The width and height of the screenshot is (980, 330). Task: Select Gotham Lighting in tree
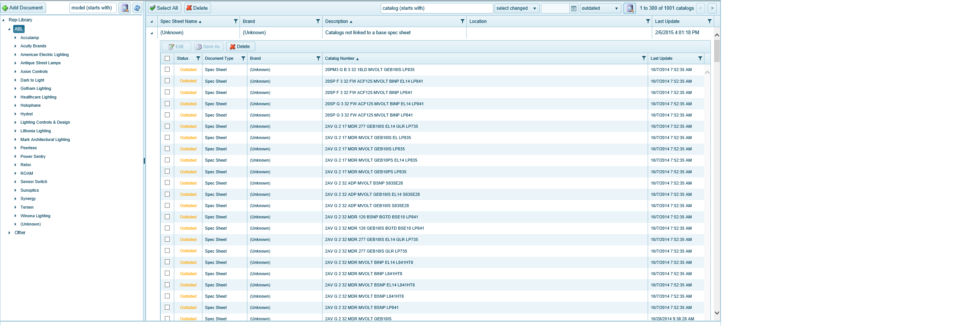[x=36, y=89]
